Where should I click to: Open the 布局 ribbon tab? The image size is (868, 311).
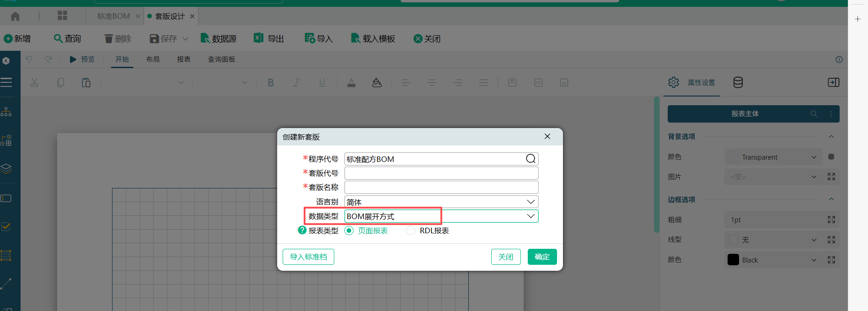(x=153, y=59)
